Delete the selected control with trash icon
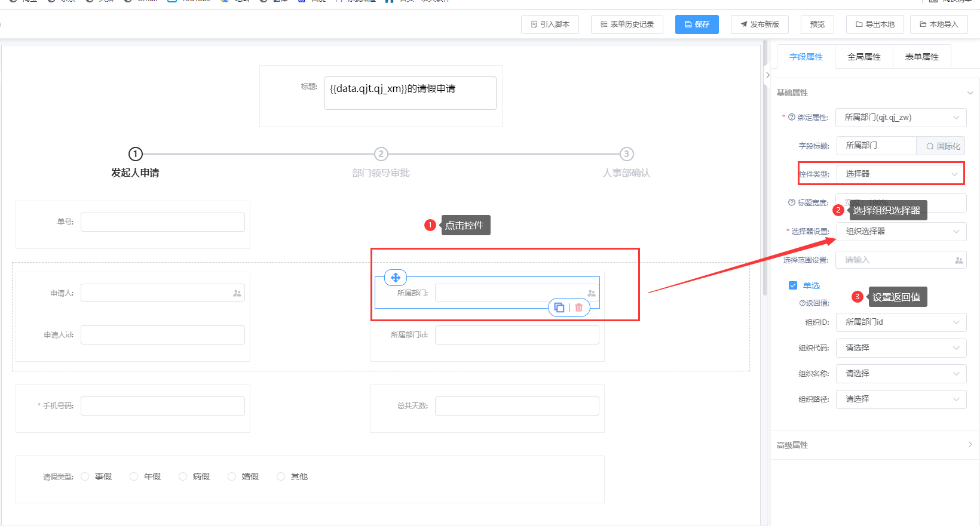The height and width of the screenshot is (526, 980). pyautogui.click(x=578, y=307)
